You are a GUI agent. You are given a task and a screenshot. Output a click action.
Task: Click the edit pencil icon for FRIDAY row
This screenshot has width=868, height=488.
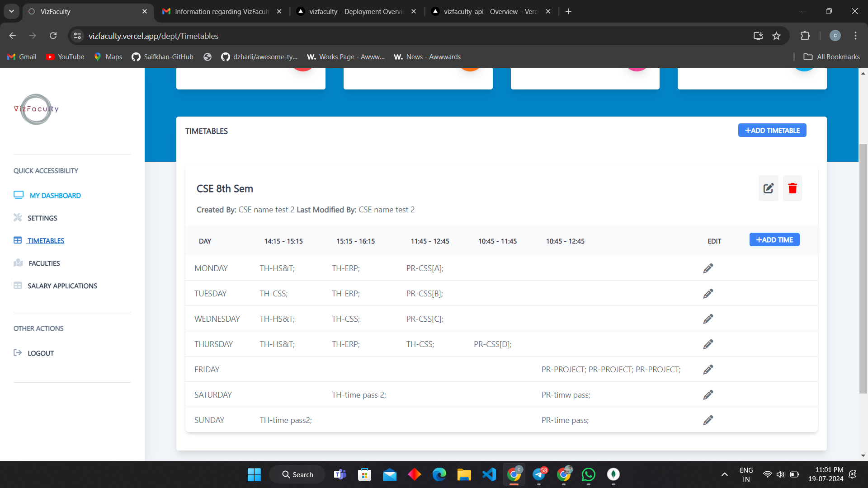coord(708,370)
